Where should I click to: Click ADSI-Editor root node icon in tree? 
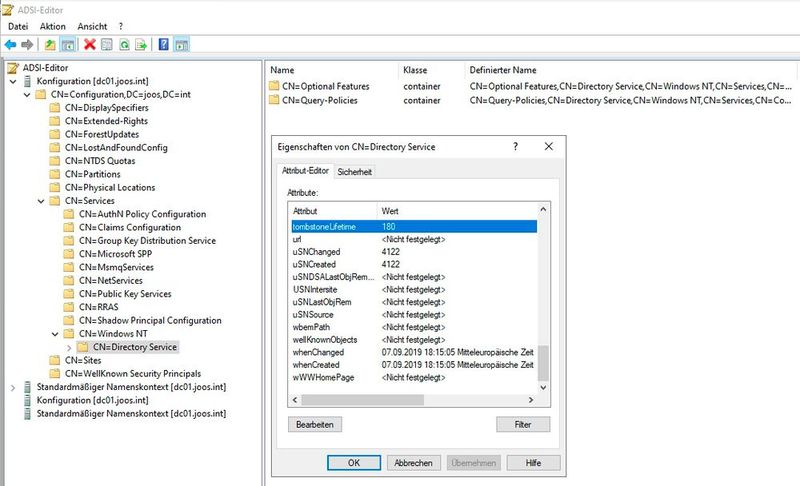[13, 68]
